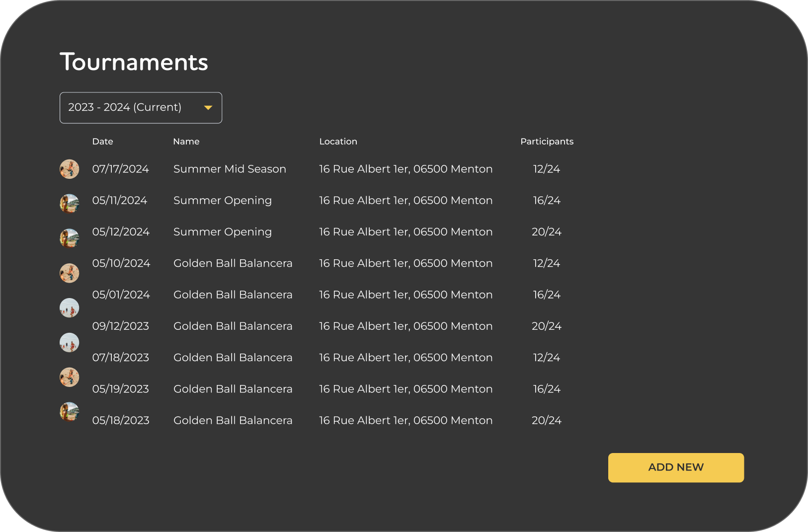Click the avatar beside 05/11/2024 tournament
This screenshot has height=532, width=808.
(70, 203)
